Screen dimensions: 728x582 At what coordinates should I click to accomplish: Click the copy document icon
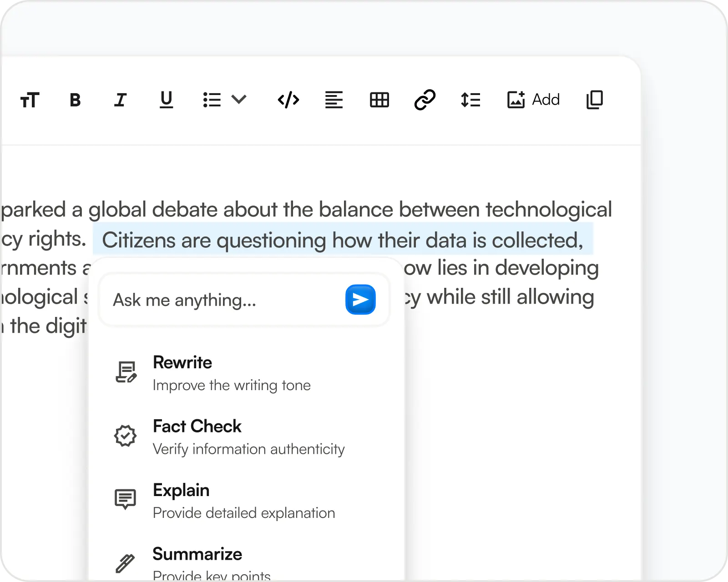pos(594,100)
